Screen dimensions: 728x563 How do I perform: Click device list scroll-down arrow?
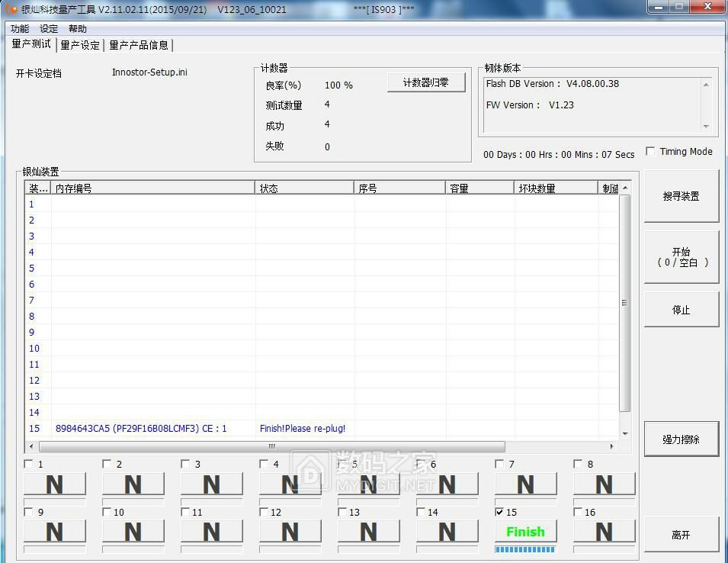(625, 433)
